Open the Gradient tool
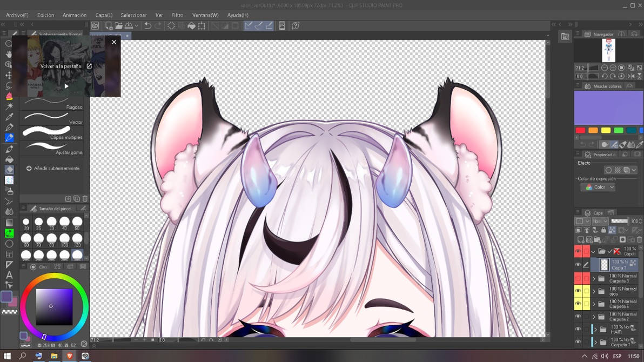The height and width of the screenshot is (362, 644). click(x=9, y=223)
